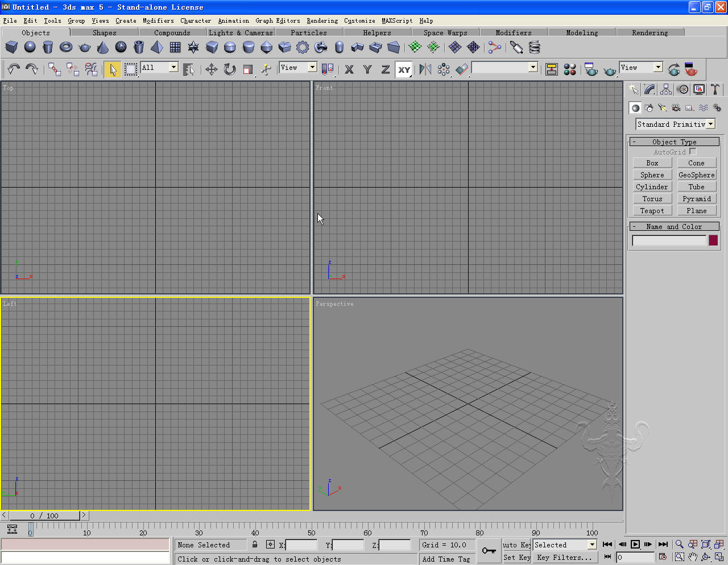Open the Standard Primitives dropdown

tap(675, 124)
